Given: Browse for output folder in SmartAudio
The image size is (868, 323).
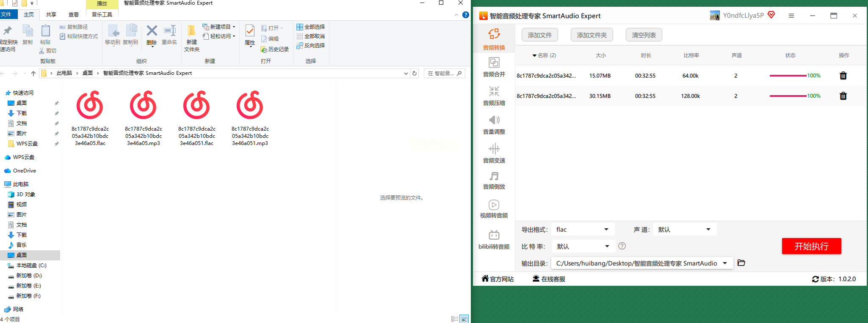Looking at the screenshot, I should click(x=741, y=263).
